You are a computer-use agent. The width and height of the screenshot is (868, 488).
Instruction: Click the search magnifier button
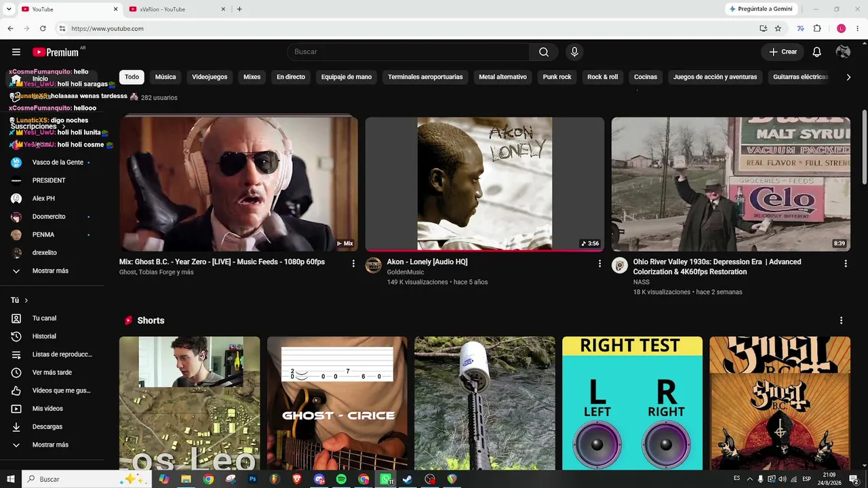(544, 52)
